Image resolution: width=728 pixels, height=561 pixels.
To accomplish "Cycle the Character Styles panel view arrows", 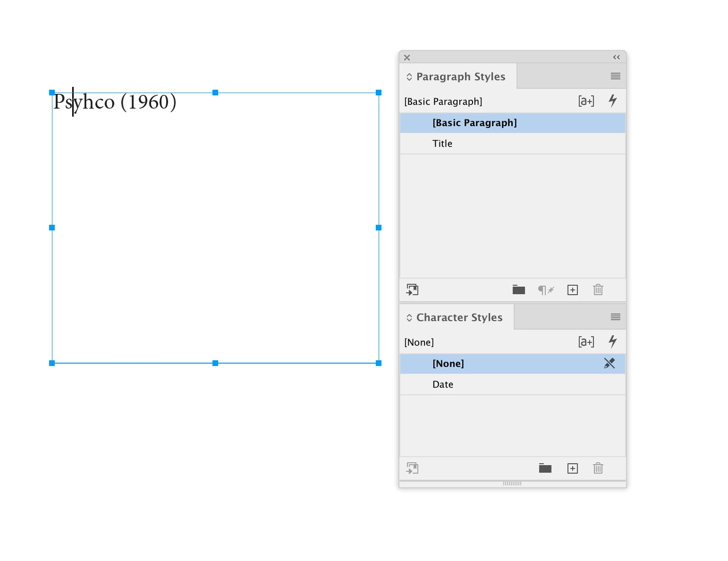I will pos(409,318).
